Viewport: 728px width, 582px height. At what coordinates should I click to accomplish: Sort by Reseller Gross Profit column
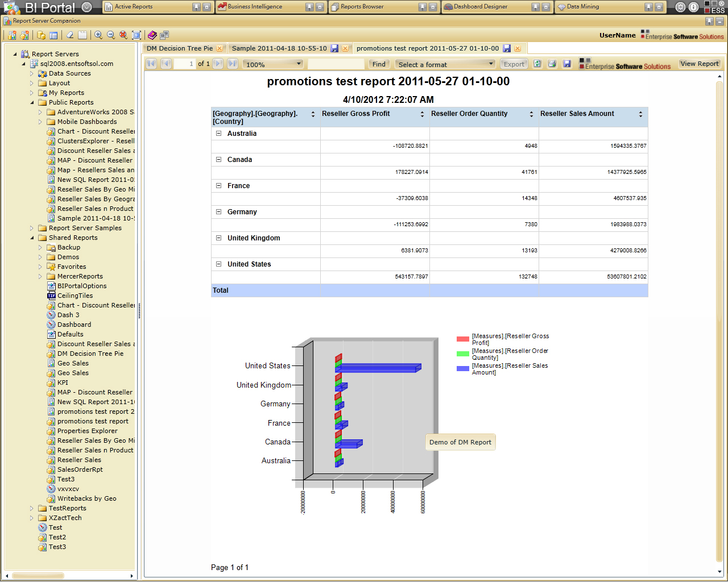tap(422, 114)
